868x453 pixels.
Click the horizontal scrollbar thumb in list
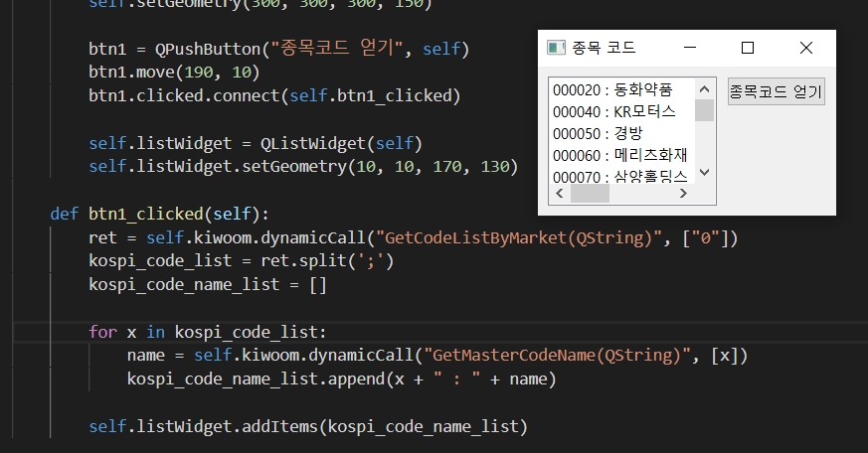pyautogui.click(x=591, y=193)
